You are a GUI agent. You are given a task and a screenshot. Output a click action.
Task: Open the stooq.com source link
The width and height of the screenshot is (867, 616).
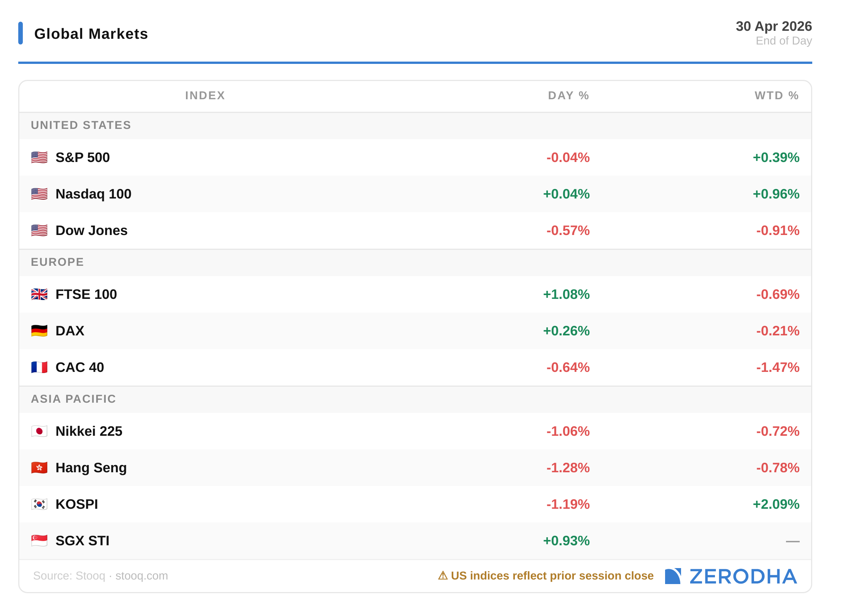click(141, 576)
